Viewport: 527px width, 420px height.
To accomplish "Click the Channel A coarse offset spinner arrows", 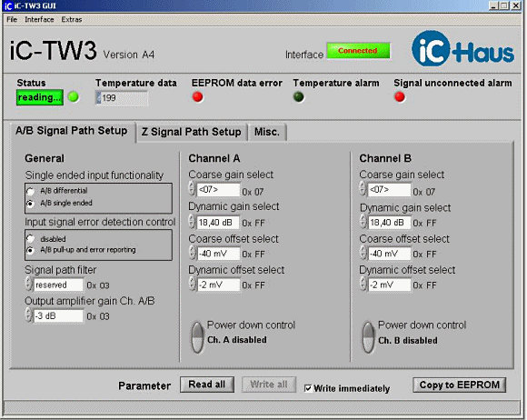I will [x=192, y=253].
